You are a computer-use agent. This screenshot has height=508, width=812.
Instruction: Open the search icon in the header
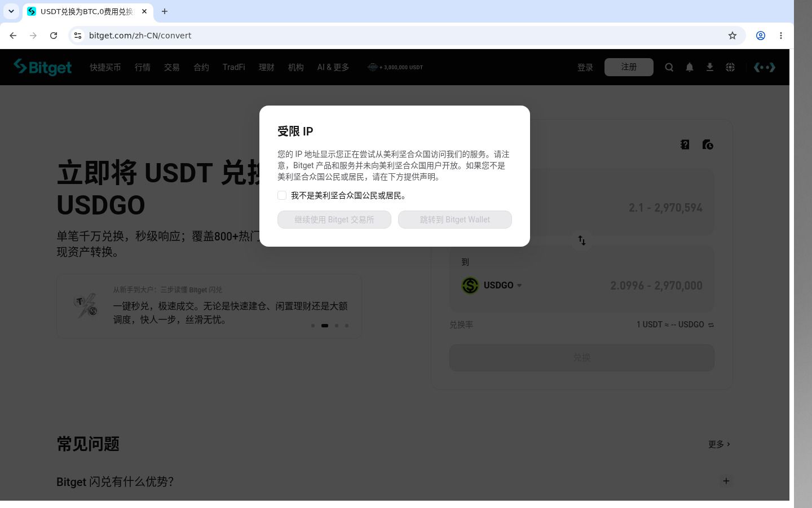point(669,67)
